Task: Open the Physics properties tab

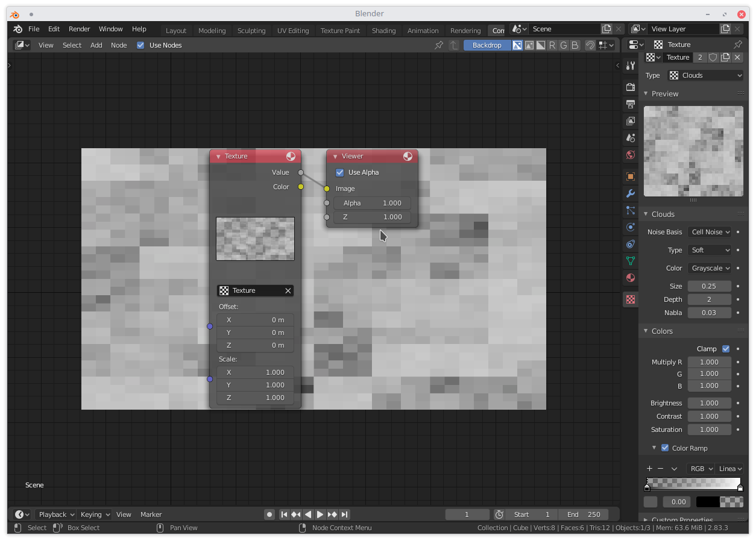Action: pos(631,227)
